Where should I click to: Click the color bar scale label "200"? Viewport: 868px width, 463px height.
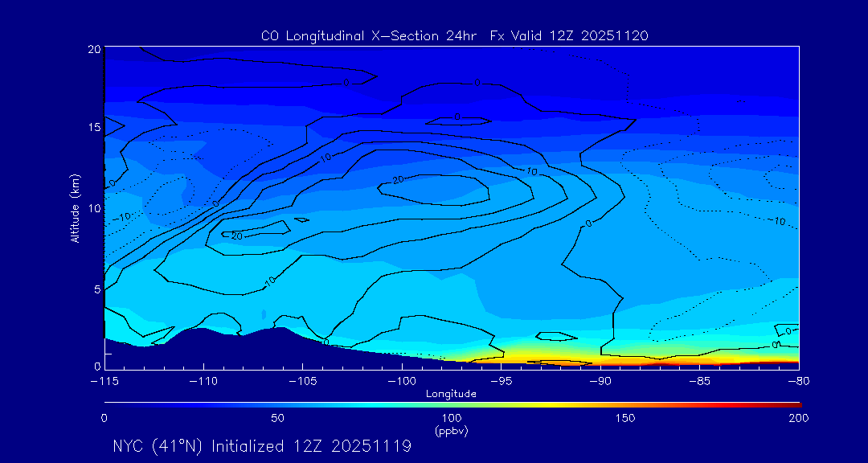pos(799,418)
